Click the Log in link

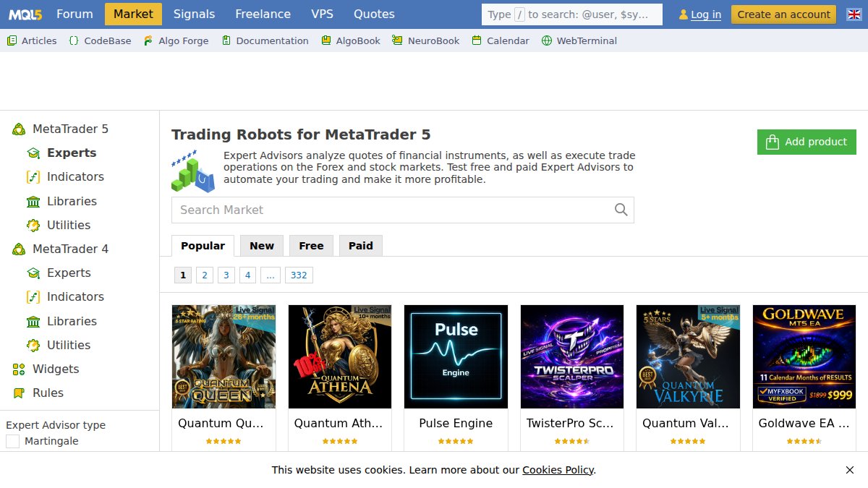tap(706, 14)
